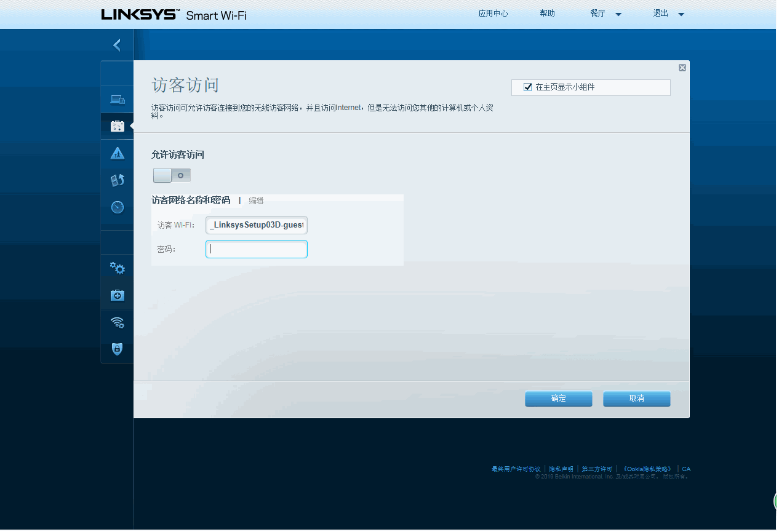The width and height of the screenshot is (779, 532).
Task: Select the Speed Test gauge icon
Action: 117,207
